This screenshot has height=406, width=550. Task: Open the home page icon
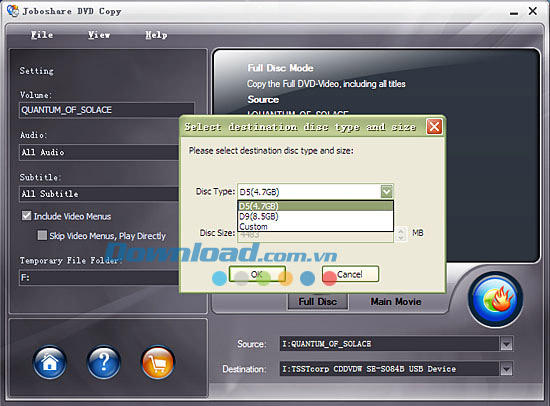click(x=49, y=362)
